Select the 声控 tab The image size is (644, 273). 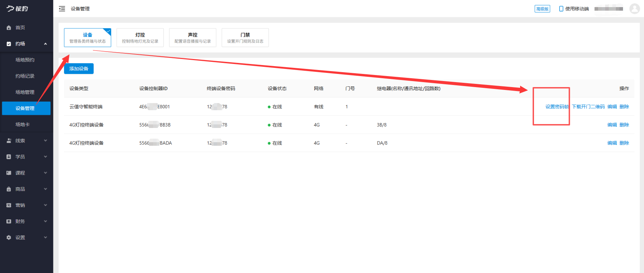pos(193,38)
